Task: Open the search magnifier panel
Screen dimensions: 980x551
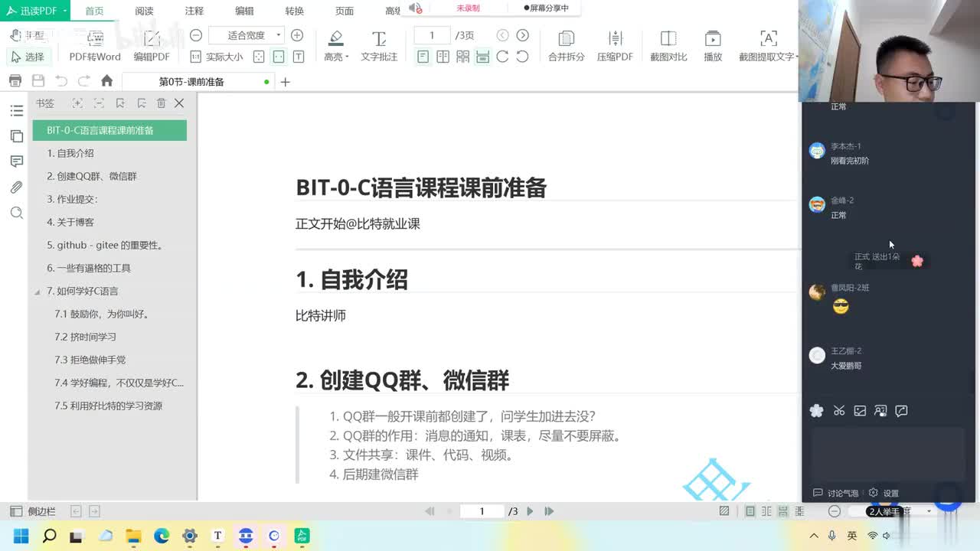Action: [16, 213]
